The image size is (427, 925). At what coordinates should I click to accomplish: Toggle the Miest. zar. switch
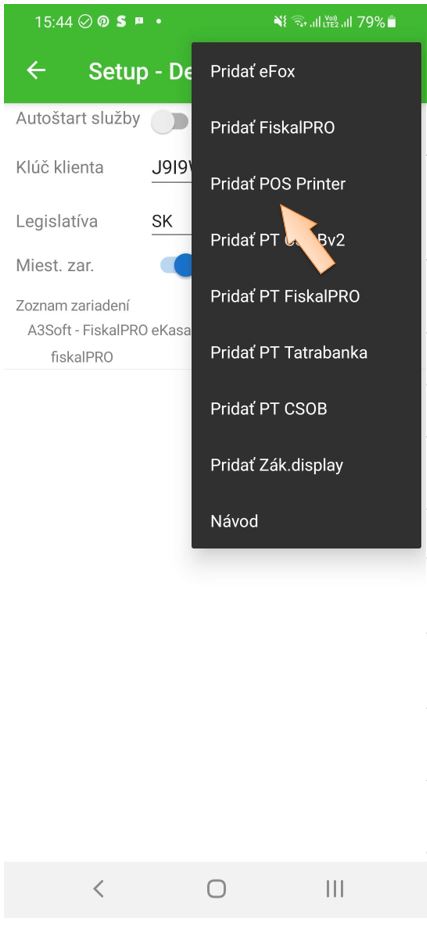176,265
